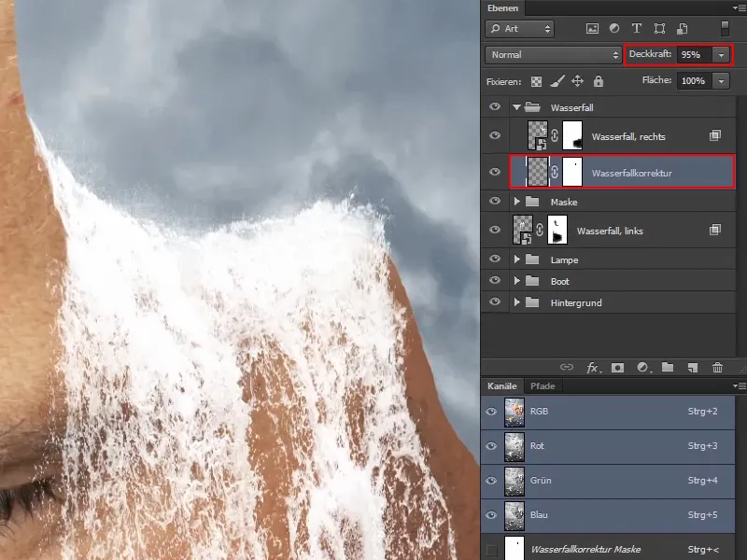The height and width of the screenshot is (560, 747).
Task: Open the Normal blend mode dropdown
Action: coord(554,55)
